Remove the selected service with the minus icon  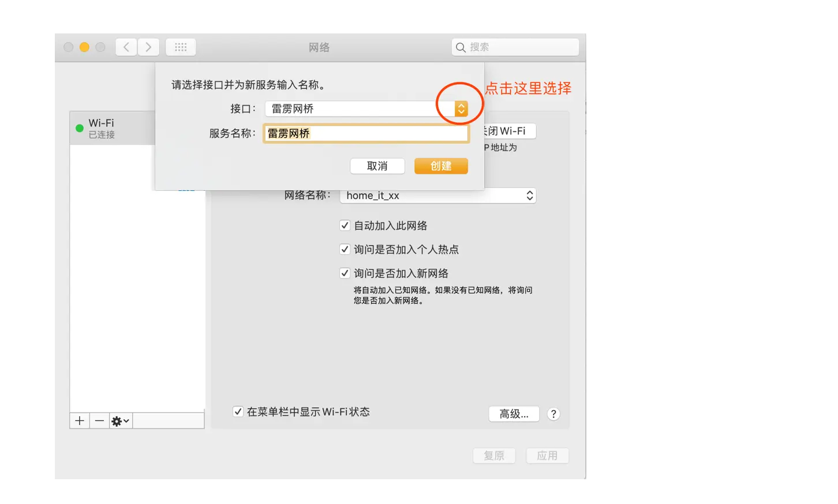(99, 420)
